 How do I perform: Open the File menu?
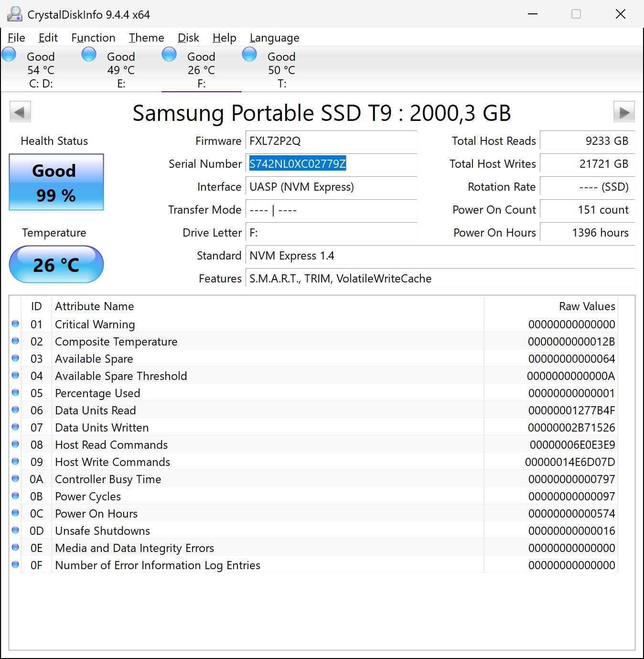tap(17, 38)
